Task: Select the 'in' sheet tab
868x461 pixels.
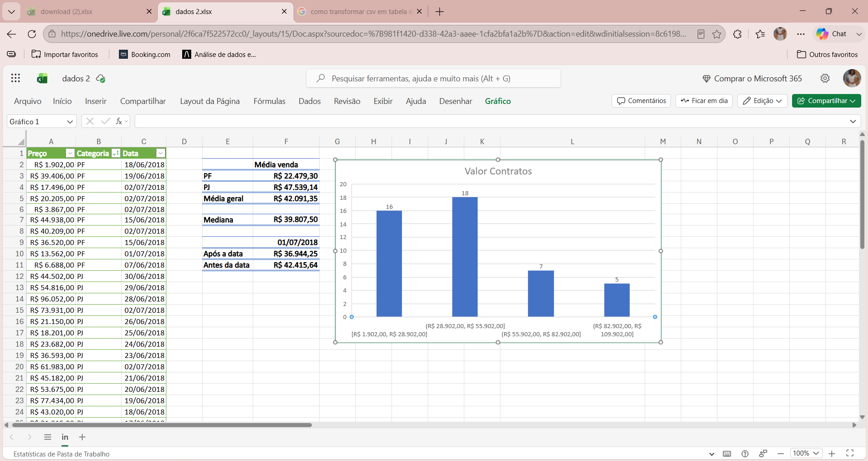Action: (x=65, y=437)
